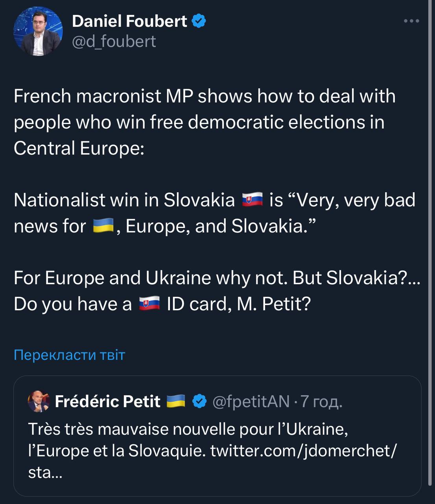Click the Frédéric Petit name in quoted tweet
This screenshot has width=435, height=504.
pos(107,402)
